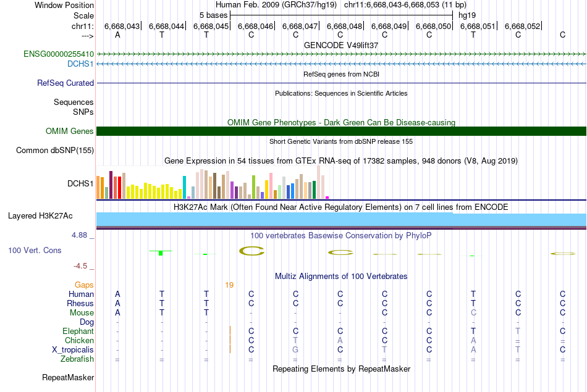This screenshot has height=392, width=587.
Task: Click the RefSeq Curated intron line
Action: pyautogui.click(x=342, y=83)
